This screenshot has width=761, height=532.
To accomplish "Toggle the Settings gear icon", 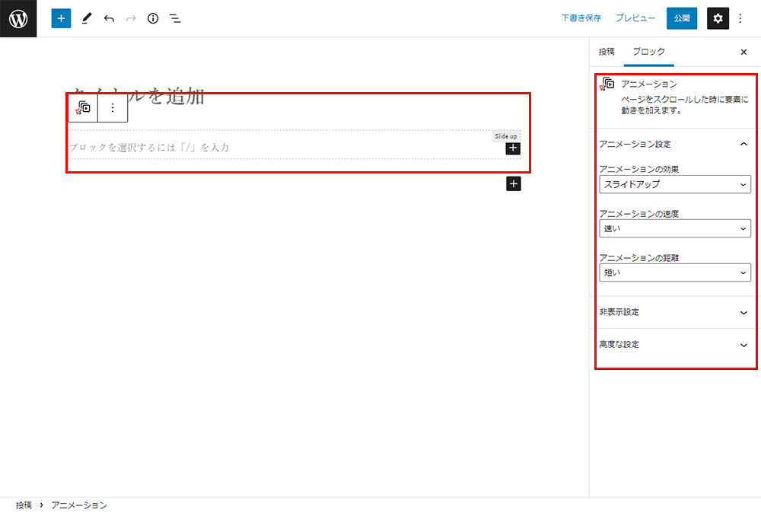I will [x=718, y=18].
